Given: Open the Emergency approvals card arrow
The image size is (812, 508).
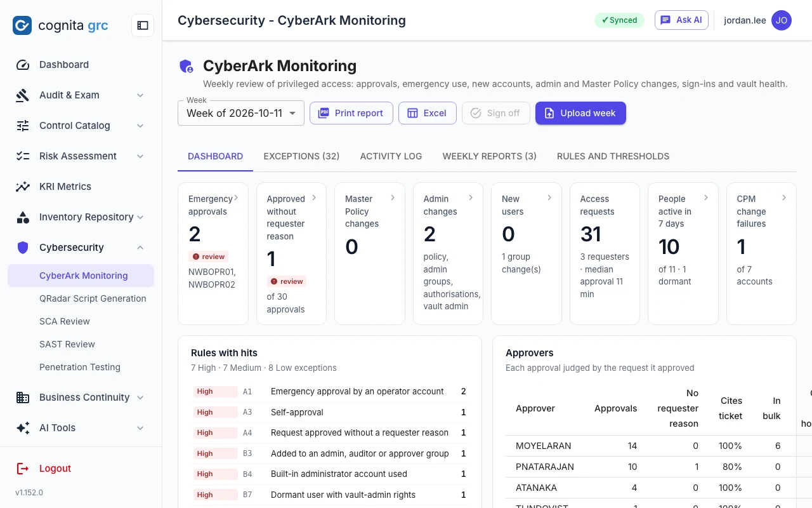Looking at the screenshot, I should [x=236, y=197].
